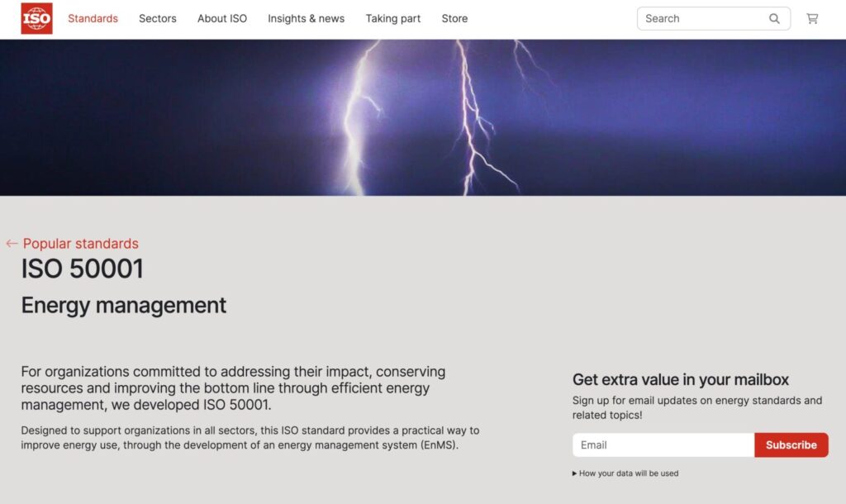Click the back arrow beside Popular standards
This screenshot has width=846, height=504.
pos(12,244)
